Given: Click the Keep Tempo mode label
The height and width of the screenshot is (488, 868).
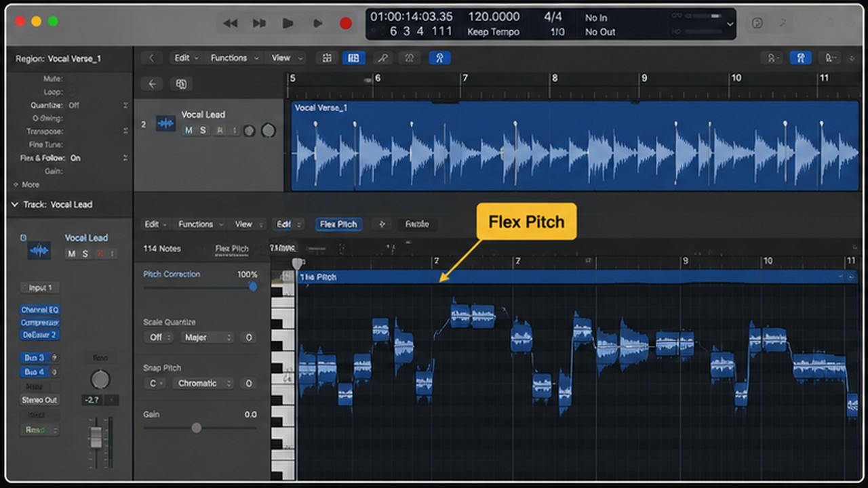Looking at the screenshot, I should click(x=493, y=32).
